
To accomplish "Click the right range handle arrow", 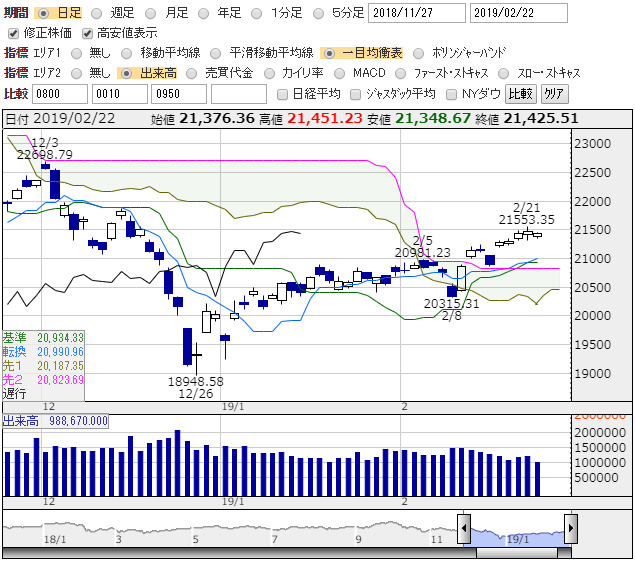I will click(x=571, y=529).
